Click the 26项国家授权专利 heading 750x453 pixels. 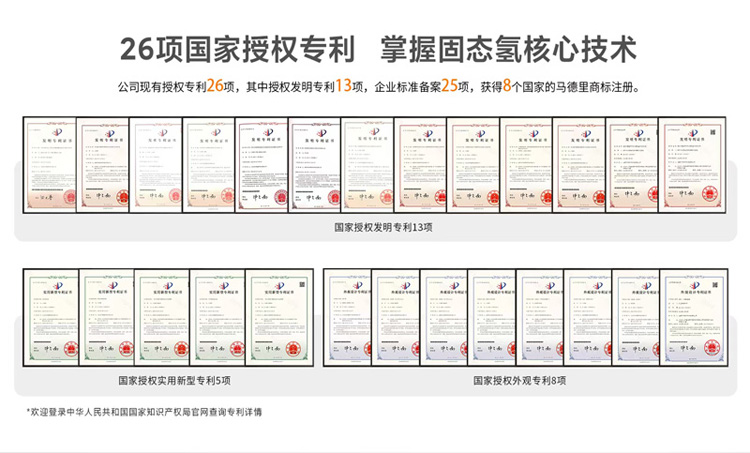(x=233, y=48)
